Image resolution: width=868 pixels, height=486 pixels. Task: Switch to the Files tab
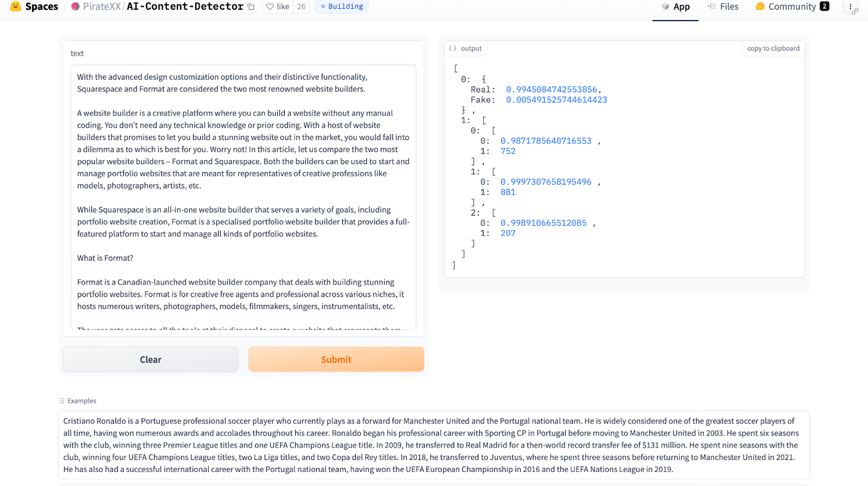723,7
